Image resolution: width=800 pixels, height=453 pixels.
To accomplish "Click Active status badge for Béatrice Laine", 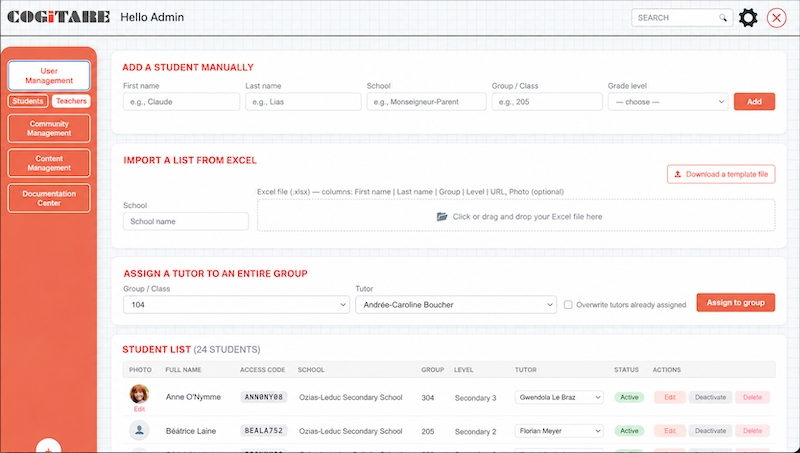I will pyautogui.click(x=629, y=431).
